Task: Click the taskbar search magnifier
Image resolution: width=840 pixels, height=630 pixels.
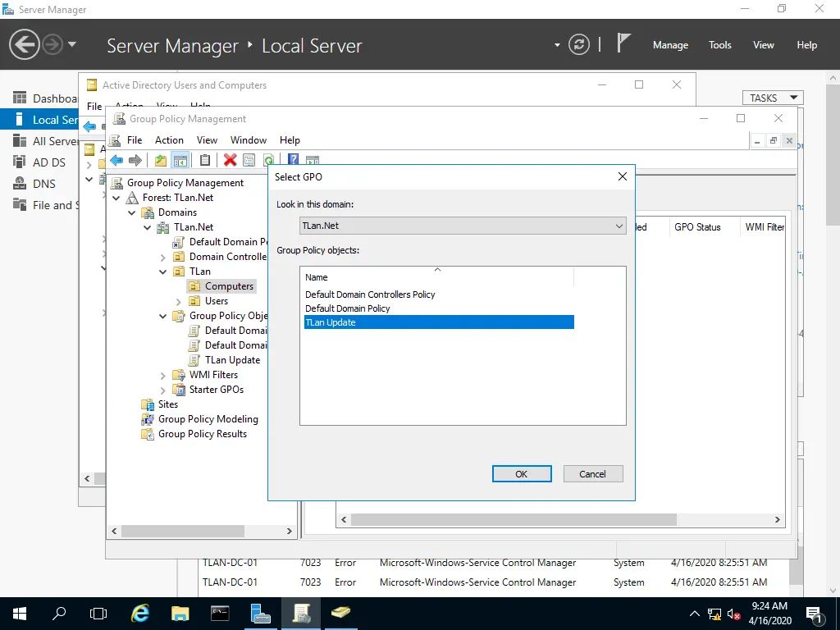Action: pos(59,614)
